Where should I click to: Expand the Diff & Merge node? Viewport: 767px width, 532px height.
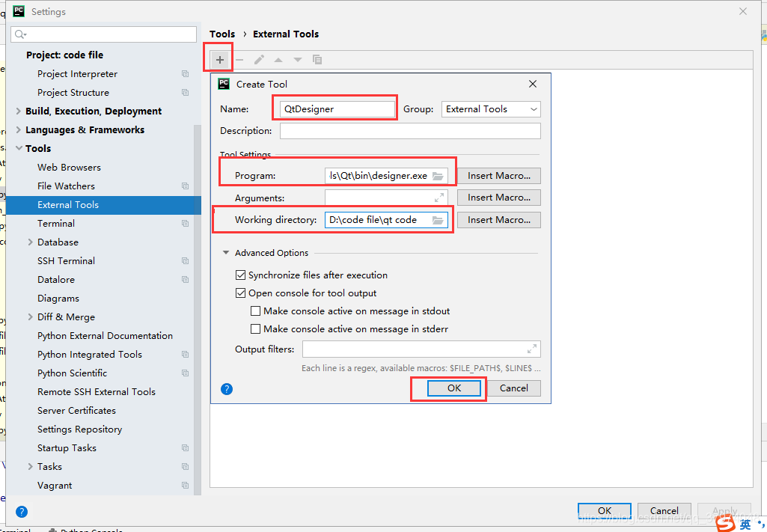tap(31, 317)
